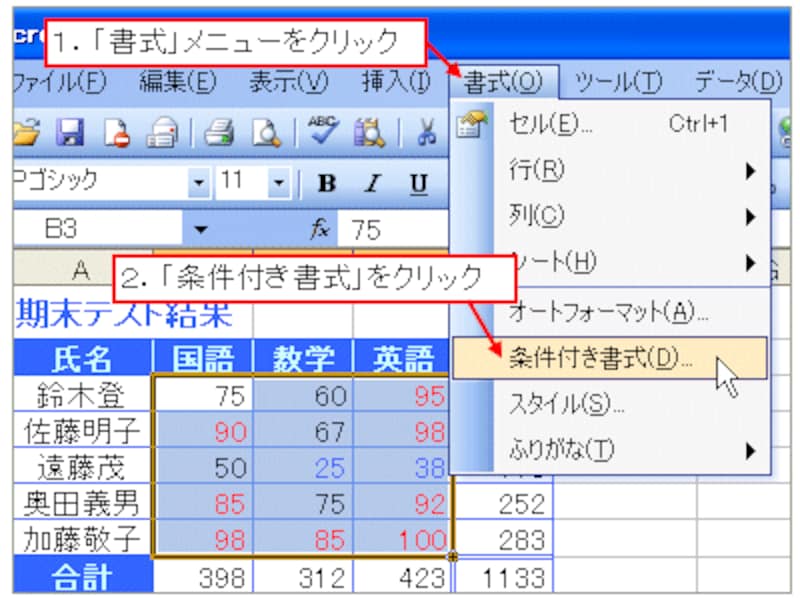Toggle Italic formatting button

[x=373, y=183]
